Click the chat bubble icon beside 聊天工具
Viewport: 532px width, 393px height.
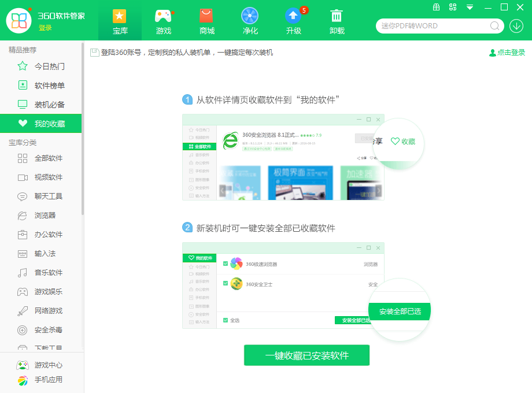(23, 196)
